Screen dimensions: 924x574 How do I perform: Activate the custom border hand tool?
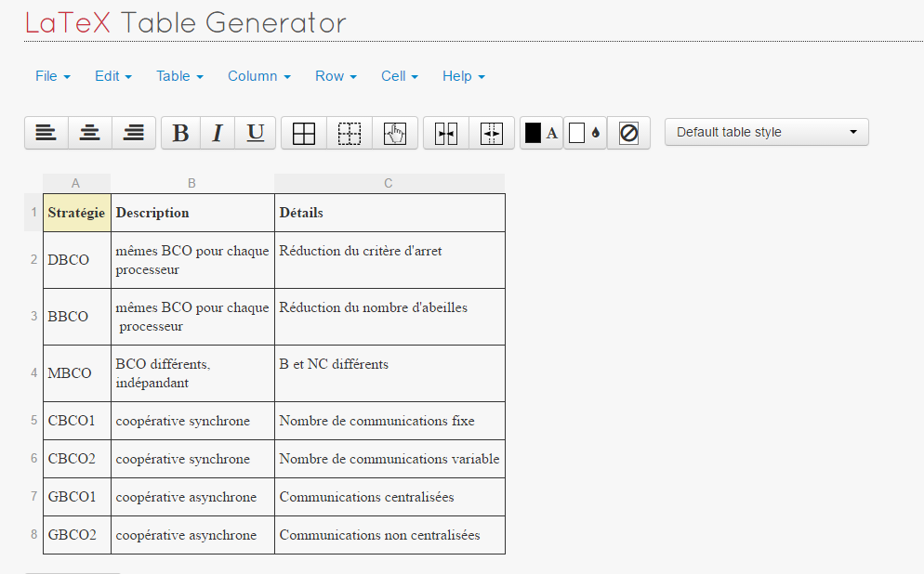[394, 132]
